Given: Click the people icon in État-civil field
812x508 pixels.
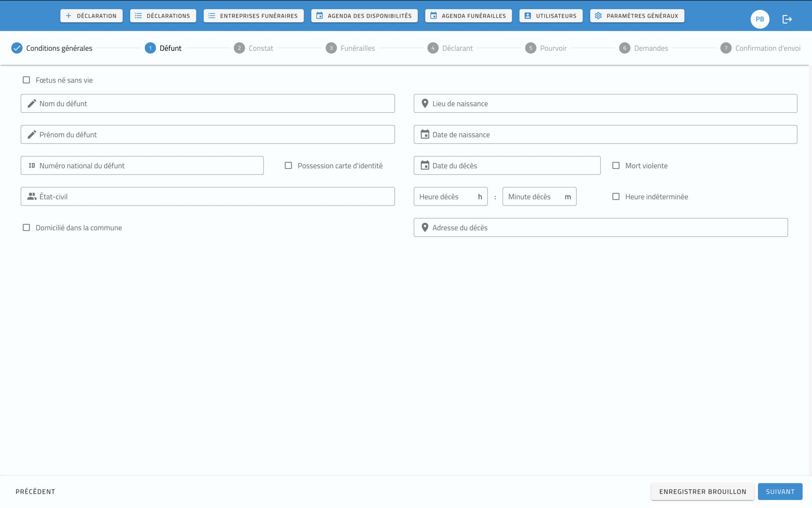Looking at the screenshot, I should 32,196.
